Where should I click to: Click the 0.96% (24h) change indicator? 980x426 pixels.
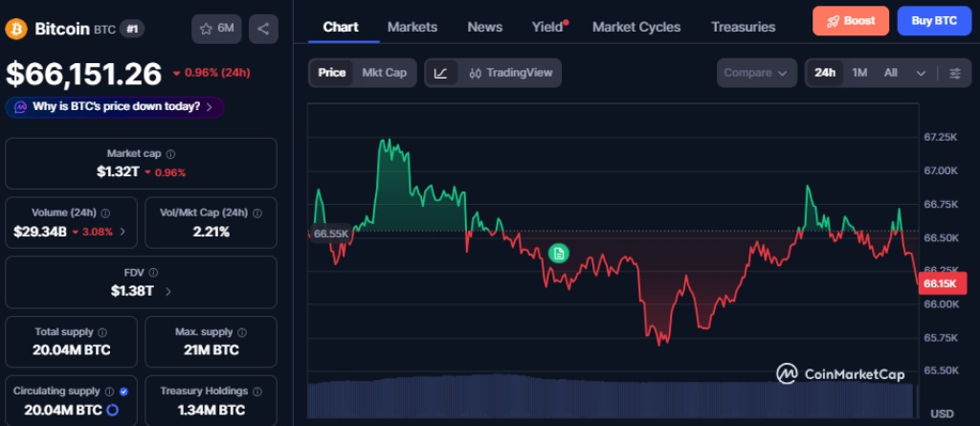click(212, 73)
